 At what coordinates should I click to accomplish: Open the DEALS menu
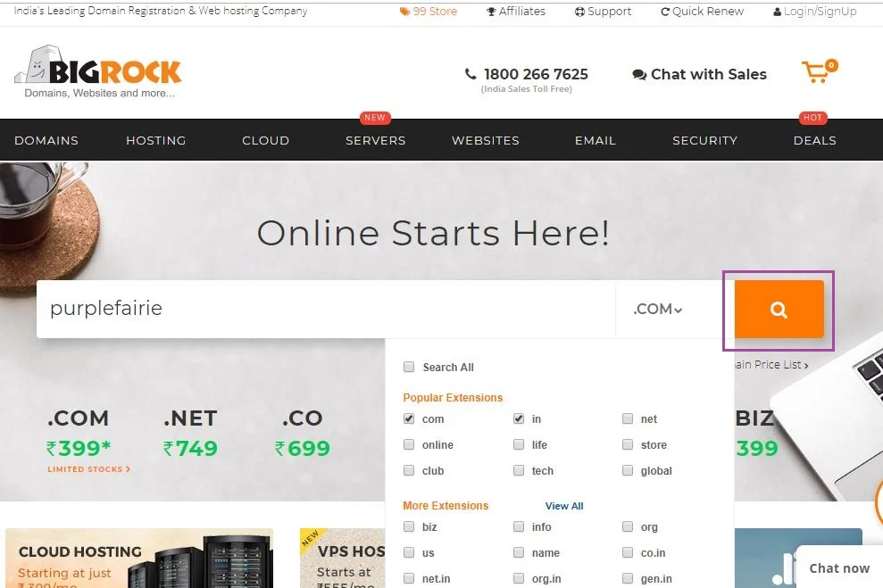point(815,141)
